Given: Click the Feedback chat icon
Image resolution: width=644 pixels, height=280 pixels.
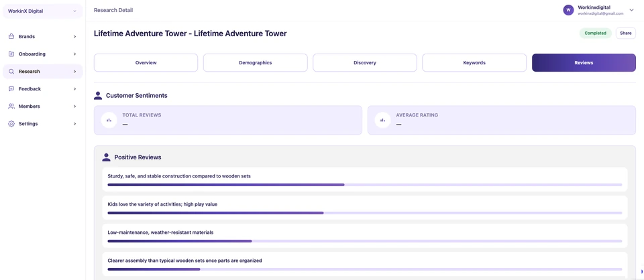Looking at the screenshot, I should tap(11, 88).
